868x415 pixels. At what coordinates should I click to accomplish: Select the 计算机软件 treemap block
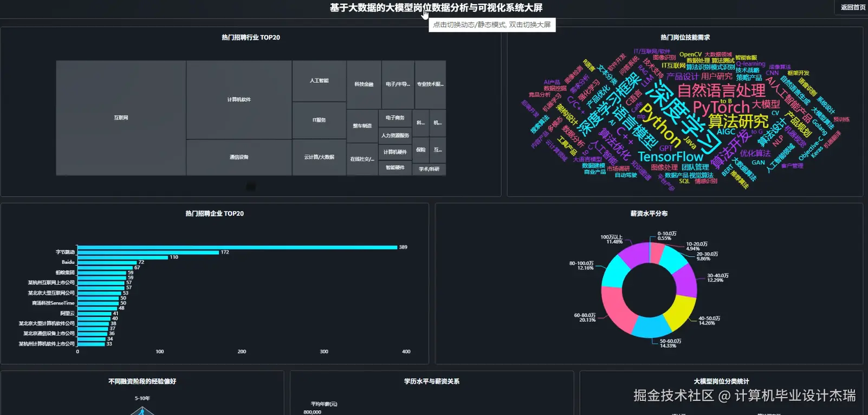coord(239,100)
